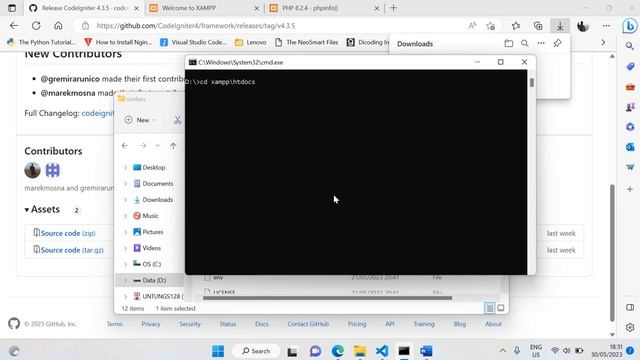Open a new browser tab
Viewport: 640px width, 360px height.
click(x=393, y=8)
